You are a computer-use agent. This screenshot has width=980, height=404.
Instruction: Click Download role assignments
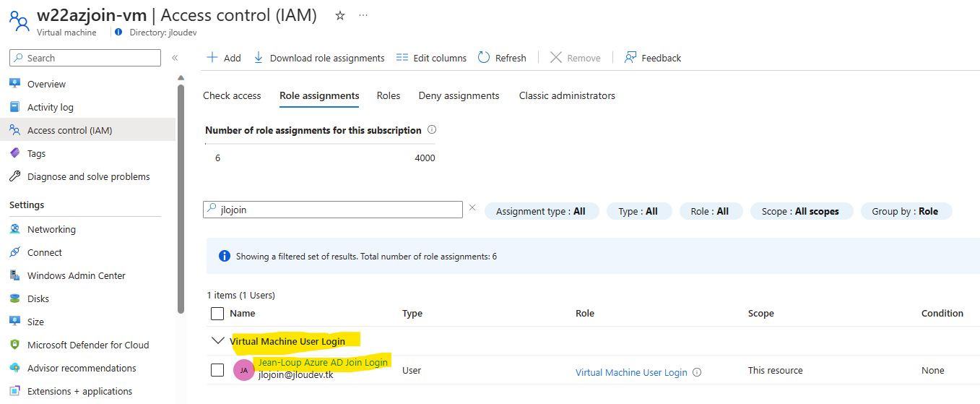click(x=318, y=58)
